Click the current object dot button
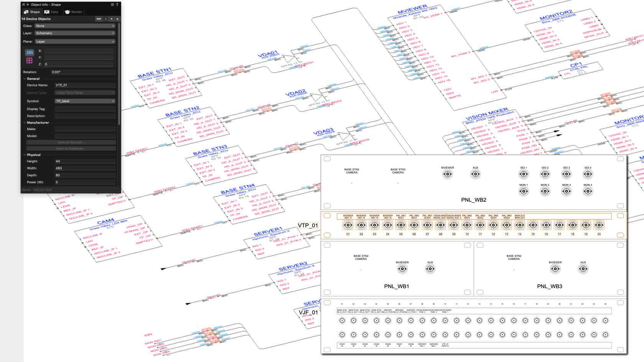 112,19
